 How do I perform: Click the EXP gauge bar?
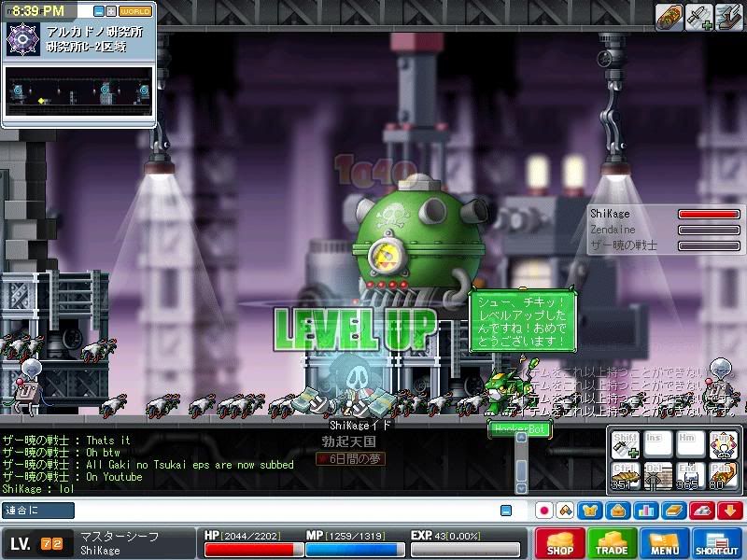[465, 550]
